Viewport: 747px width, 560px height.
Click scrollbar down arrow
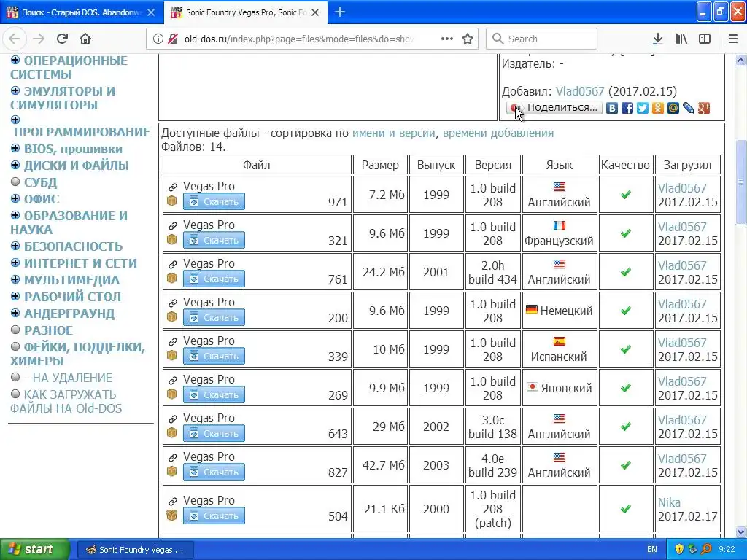pos(740,532)
